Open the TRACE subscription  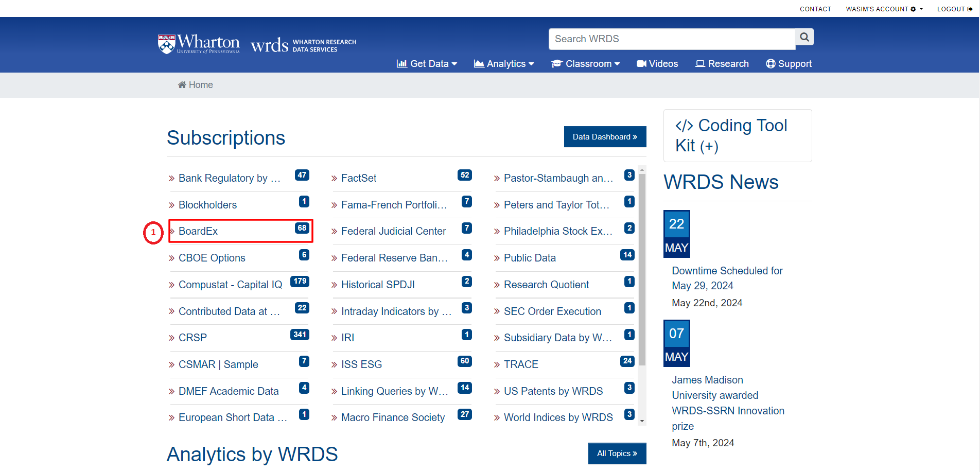point(521,364)
